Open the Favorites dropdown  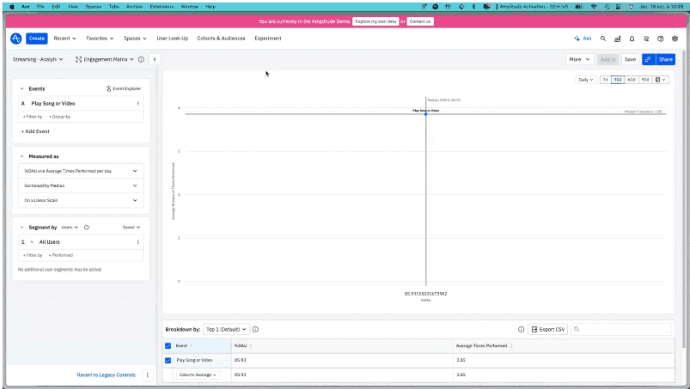pos(100,39)
